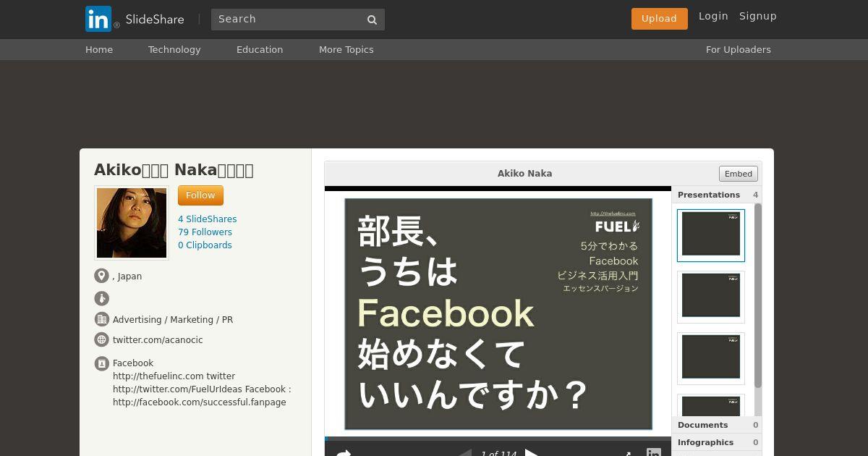This screenshot has height=456, width=868.
Task: Click the about info icon
Action: pyautogui.click(x=101, y=363)
